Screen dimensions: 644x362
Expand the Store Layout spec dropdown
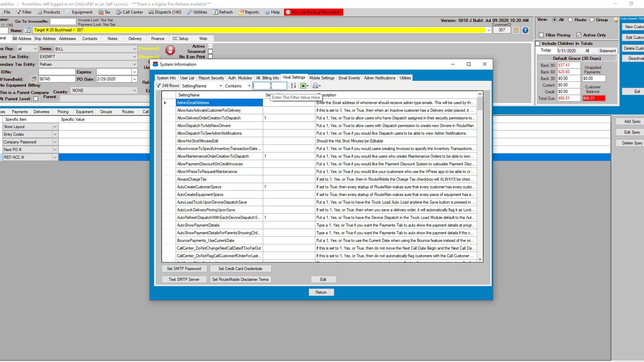click(55, 127)
